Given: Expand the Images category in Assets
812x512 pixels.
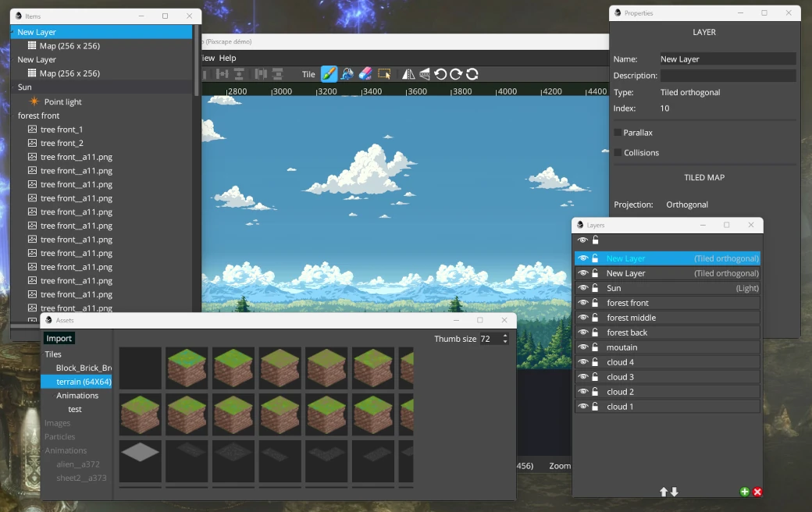Looking at the screenshot, I should click(59, 422).
